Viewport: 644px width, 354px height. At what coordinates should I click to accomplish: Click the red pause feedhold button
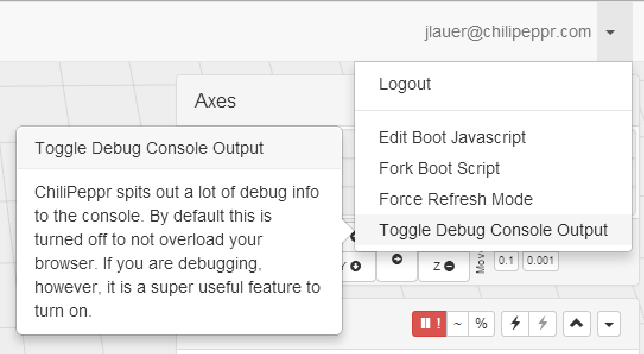[429, 324]
